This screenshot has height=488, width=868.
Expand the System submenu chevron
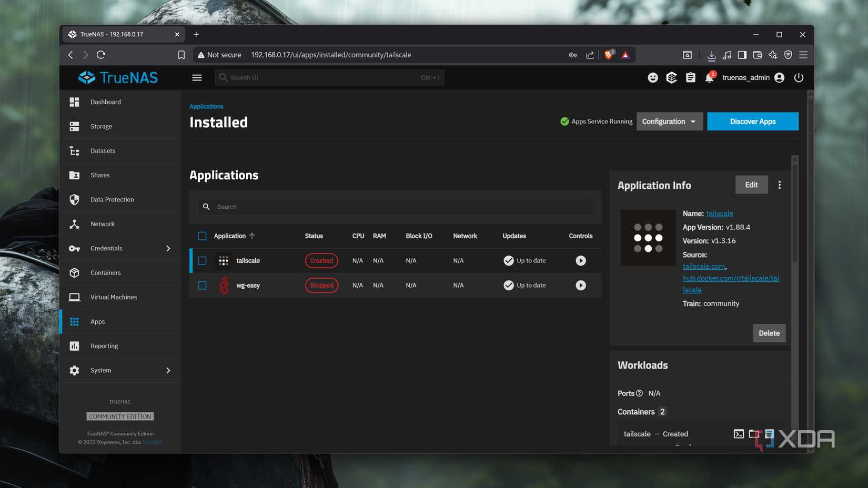click(168, 370)
